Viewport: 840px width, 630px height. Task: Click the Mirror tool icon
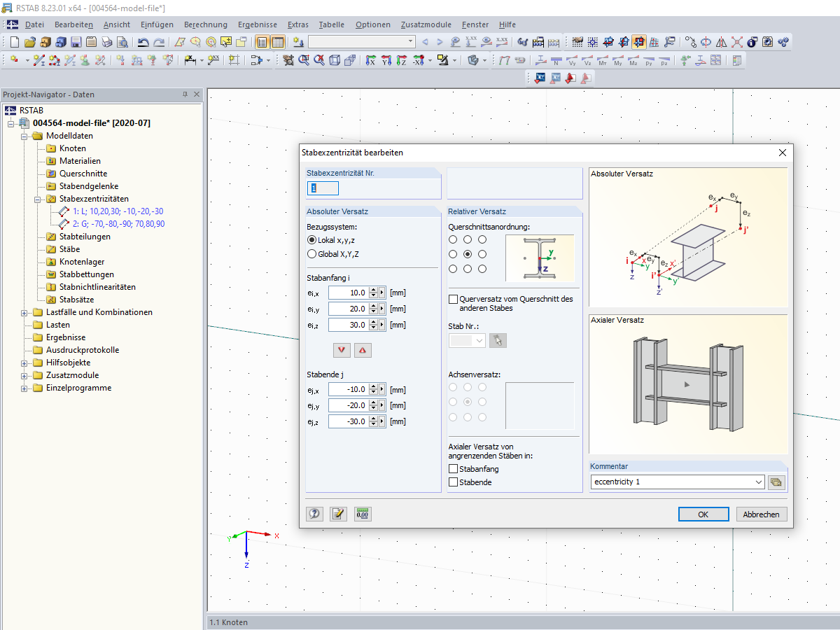(722, 43)
